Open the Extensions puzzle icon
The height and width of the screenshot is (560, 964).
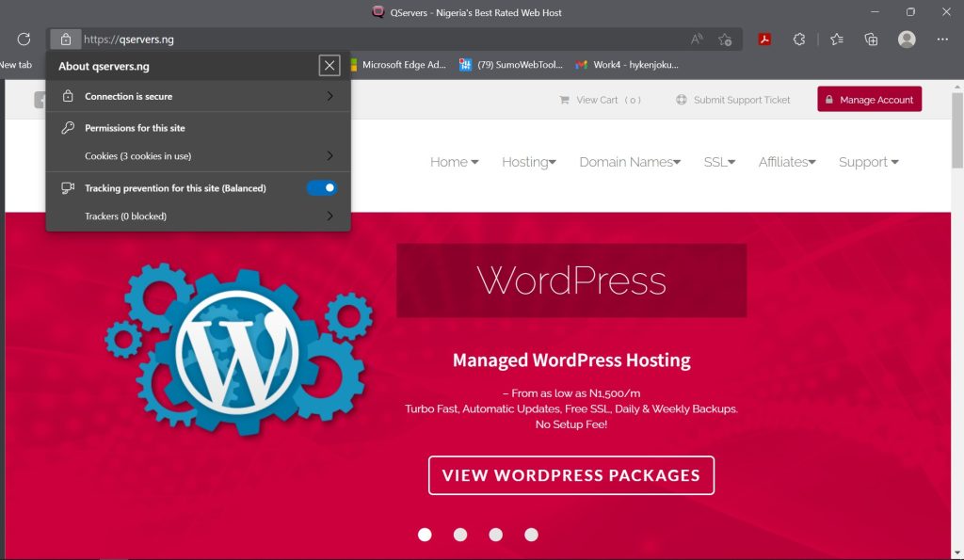point(798,40)
